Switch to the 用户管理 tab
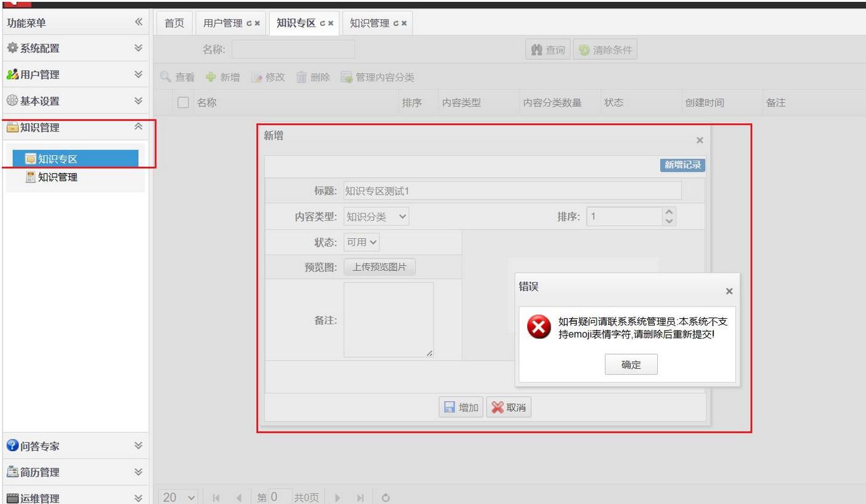This screenshot has height=504, width=866. [231, 24]
